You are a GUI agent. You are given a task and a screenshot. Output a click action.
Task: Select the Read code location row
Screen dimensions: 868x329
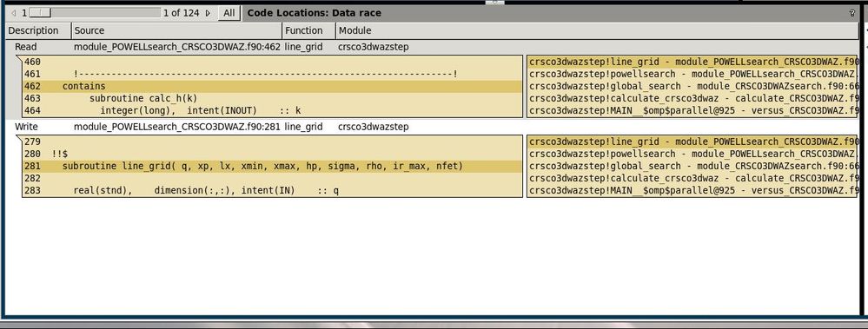pyautogui.click(x=432, y=47)
